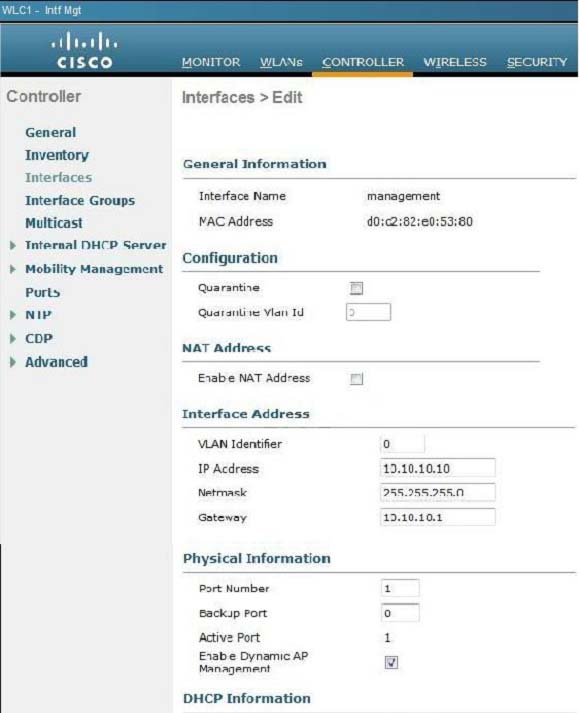Open the MONITOR menu
This screenshot has height=713, width=579.
click(211, 62)
